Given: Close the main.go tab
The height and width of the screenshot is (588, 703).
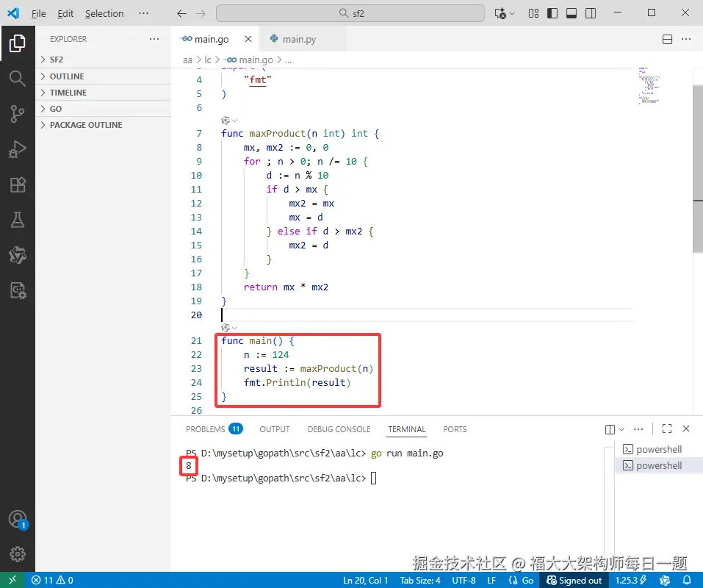Looking at the screenshot, I should click(x=248, y=39).
